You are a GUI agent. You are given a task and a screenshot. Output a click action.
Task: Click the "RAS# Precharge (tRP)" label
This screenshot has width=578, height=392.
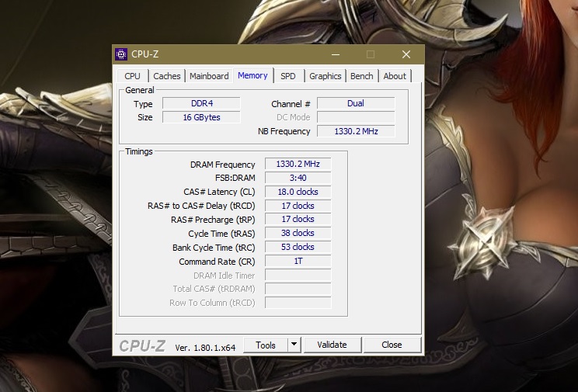(213, 220)
